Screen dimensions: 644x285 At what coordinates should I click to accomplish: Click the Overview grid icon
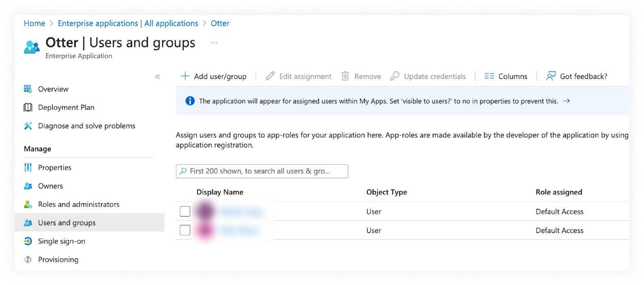[x=28, y=89]
